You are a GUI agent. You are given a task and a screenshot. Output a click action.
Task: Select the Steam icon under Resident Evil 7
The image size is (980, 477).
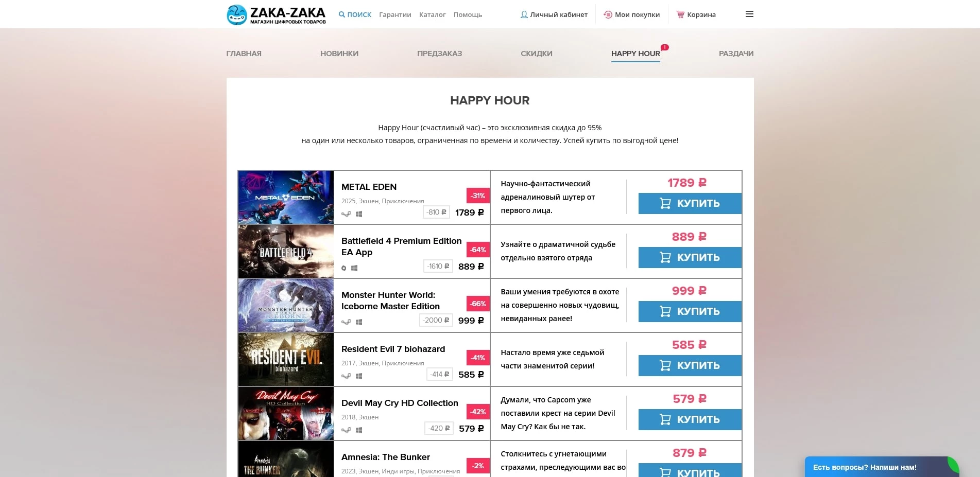[x=346, y=376]
